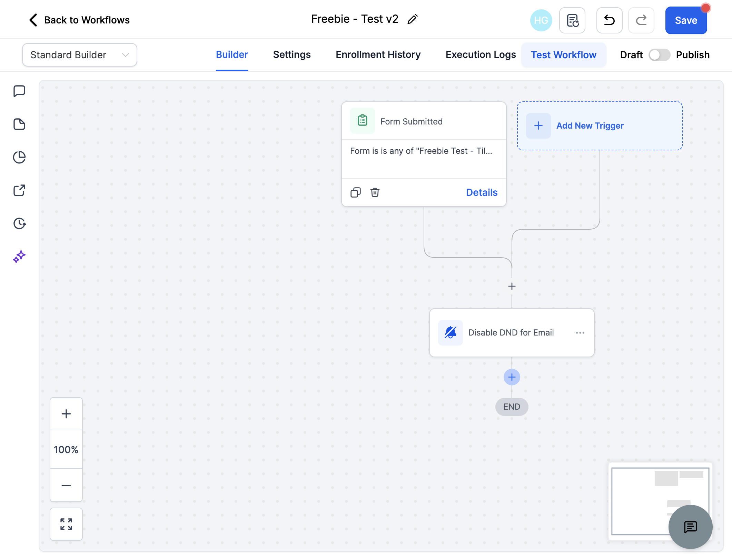Open the pie chart stats icon in sidebar
The image size is (732, 560).
(x=19, y=157)
